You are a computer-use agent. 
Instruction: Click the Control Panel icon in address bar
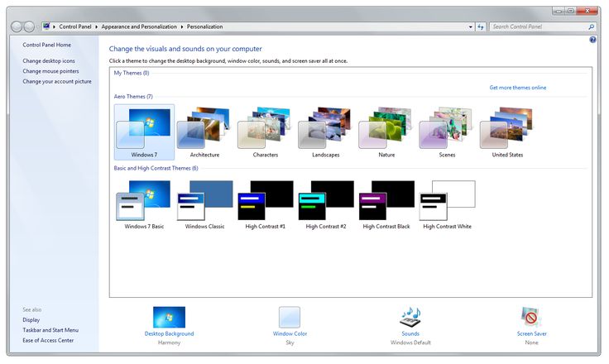coord(46,26)
